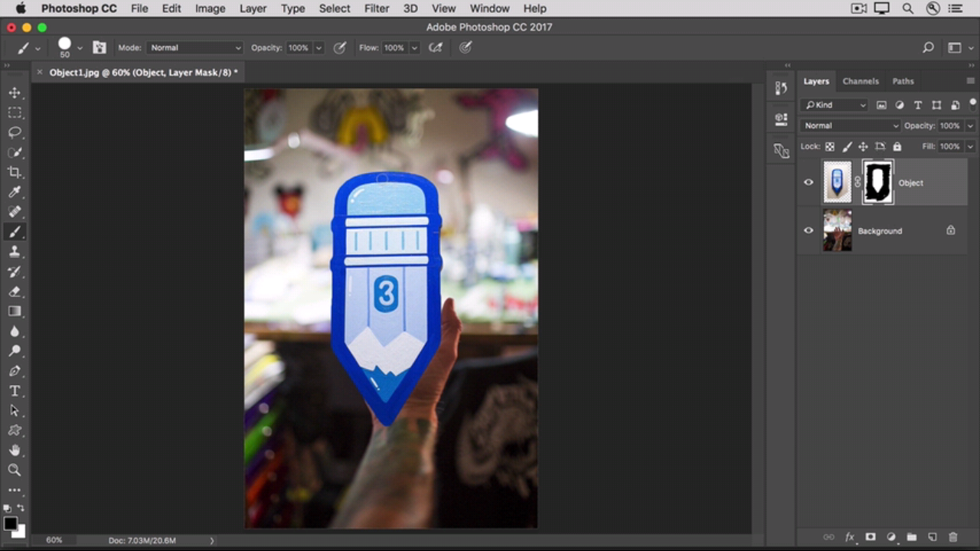Open the layer blend mode dropdown
Screen dimensions: 980x551
(x=850, y=126)
